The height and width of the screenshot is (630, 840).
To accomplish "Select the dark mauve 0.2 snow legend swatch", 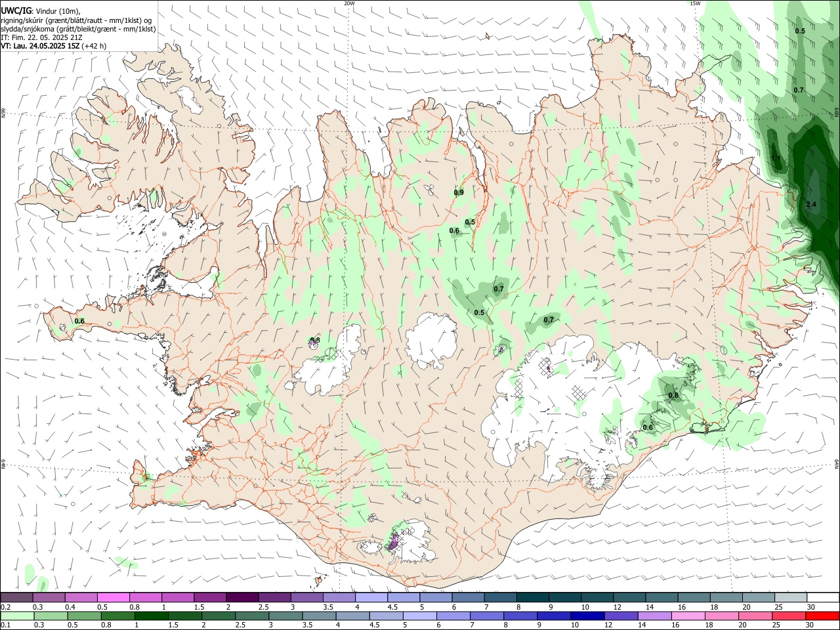I will point(16,597).
